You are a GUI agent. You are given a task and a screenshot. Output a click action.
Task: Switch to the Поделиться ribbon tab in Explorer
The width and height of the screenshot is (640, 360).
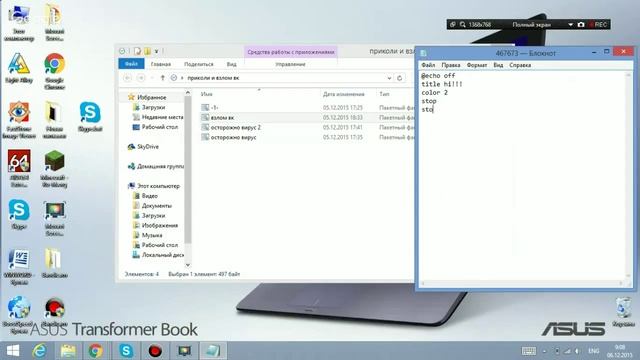[x=198, y=64]
